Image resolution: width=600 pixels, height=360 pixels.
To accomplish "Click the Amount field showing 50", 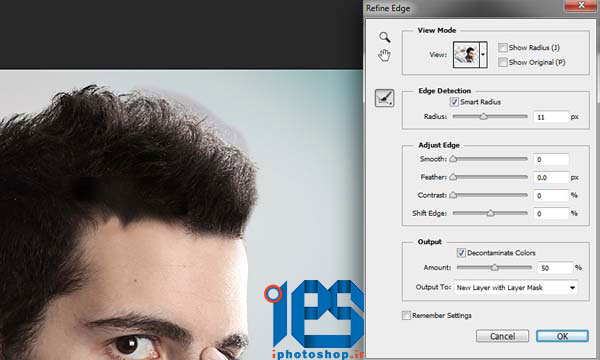I will (555, 268).
